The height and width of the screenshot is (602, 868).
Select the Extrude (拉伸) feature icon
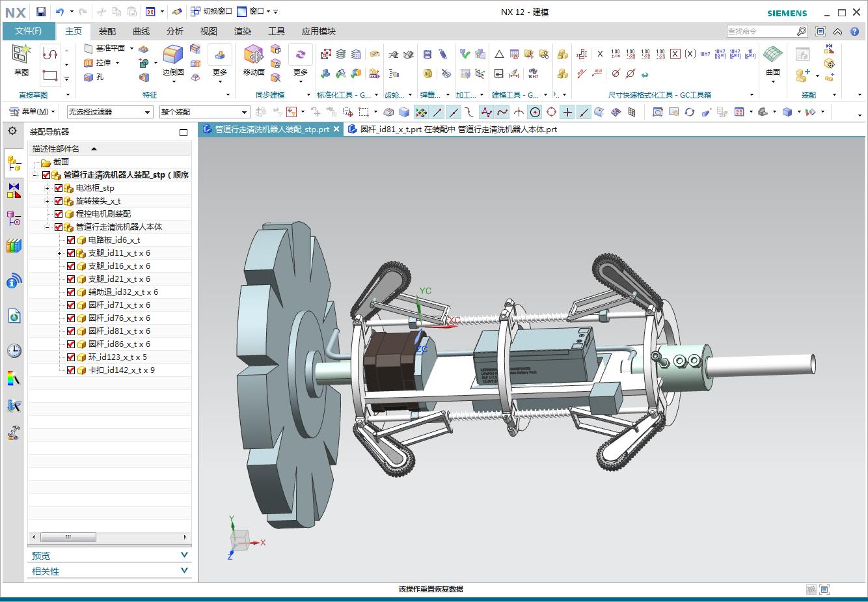pyautogui.click(x=89, y=62)
